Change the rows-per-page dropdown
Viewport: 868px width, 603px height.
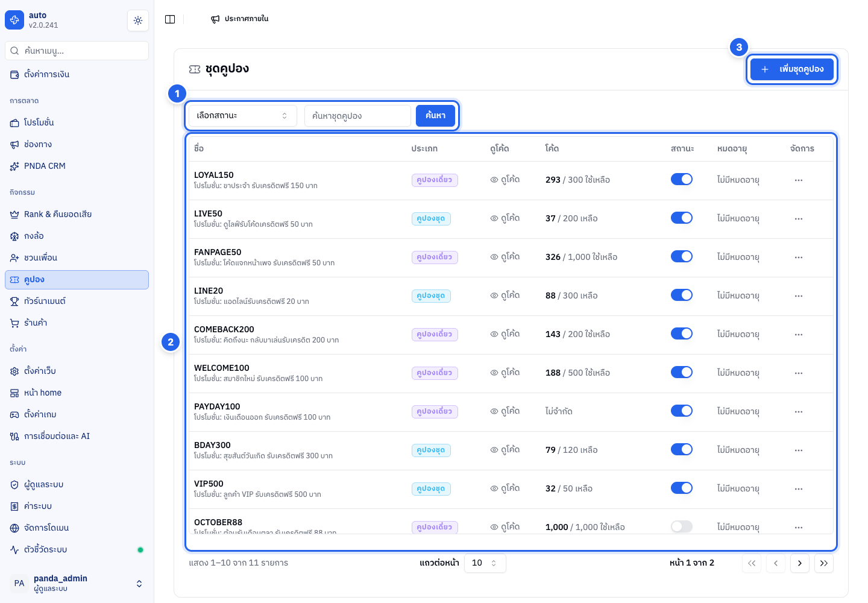(485, 563)
